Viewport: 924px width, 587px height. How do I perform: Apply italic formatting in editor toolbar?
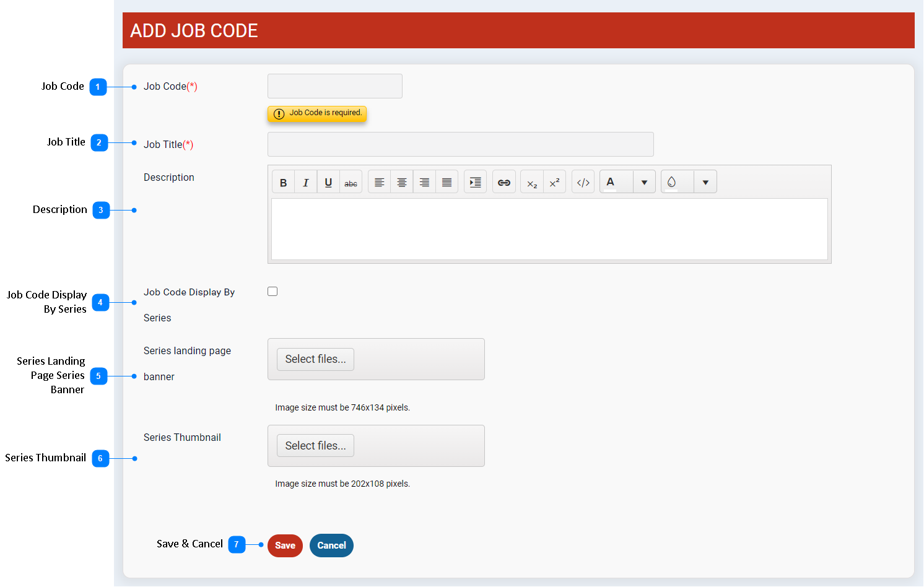(305, 182)
